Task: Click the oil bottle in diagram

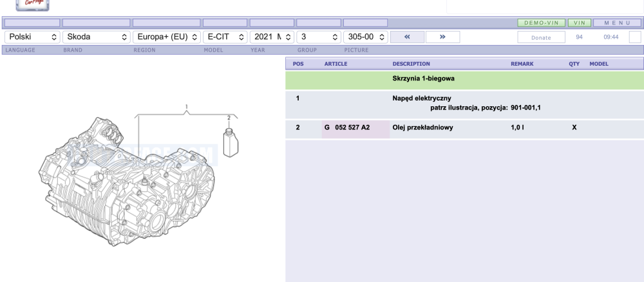Action: [231, 142]
